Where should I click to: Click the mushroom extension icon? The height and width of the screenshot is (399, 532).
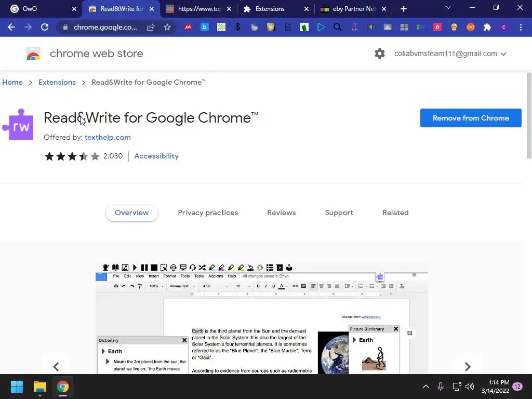(x=454, y=27)
